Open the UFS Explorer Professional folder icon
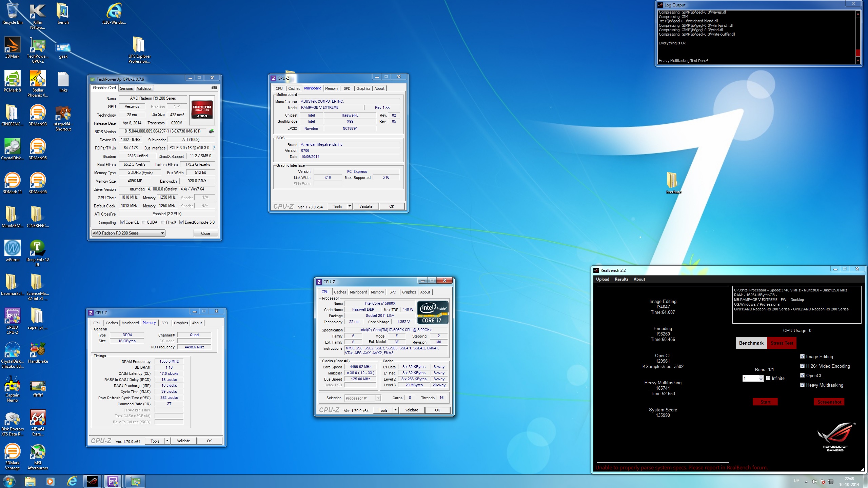 139,50
